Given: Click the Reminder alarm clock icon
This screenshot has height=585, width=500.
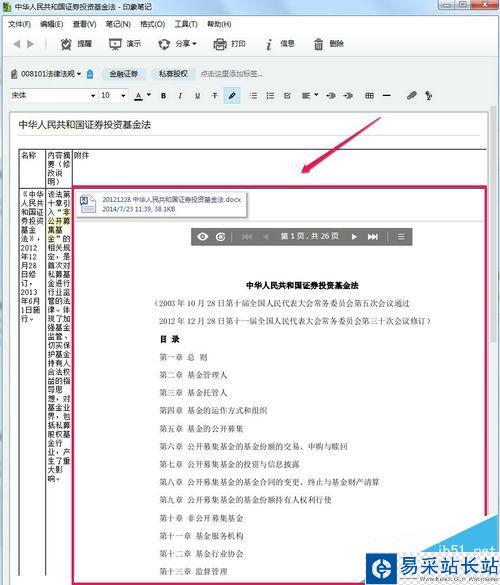Looking at the screenshot, I should 66,44.
